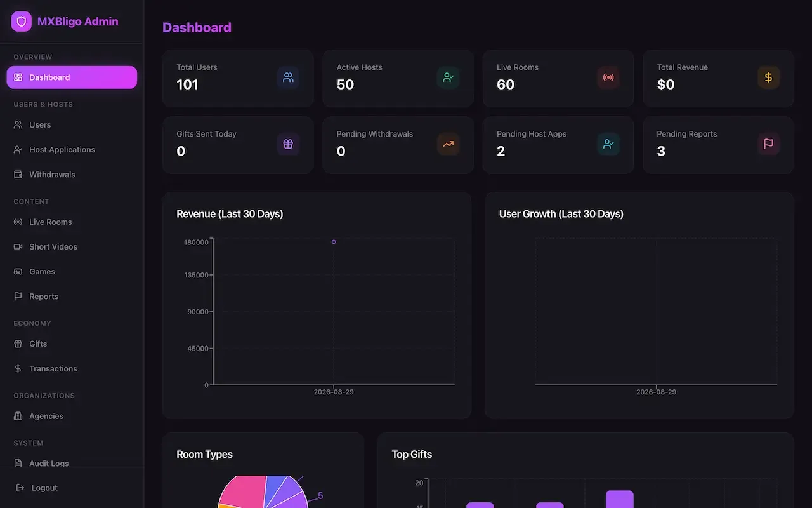Screen dimensions: 812x508
Task: Click the Withdrawals wallet icon in sidebar
Action: (18, 175)
